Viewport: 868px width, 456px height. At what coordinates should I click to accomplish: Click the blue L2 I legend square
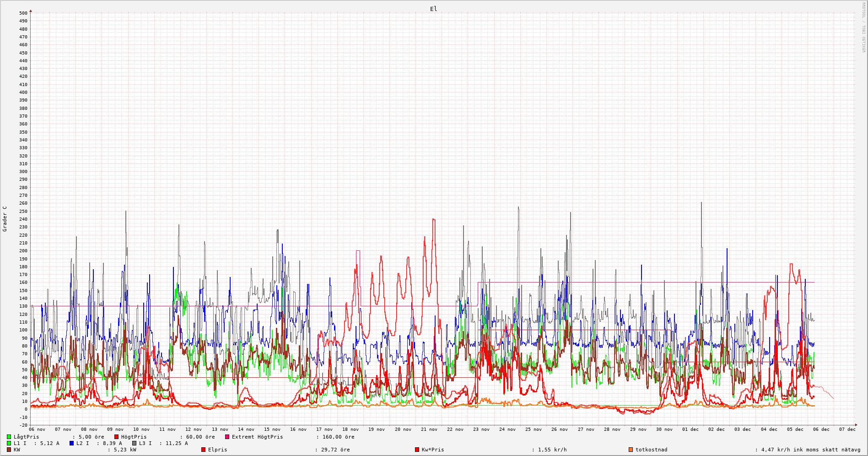[72, 444]
